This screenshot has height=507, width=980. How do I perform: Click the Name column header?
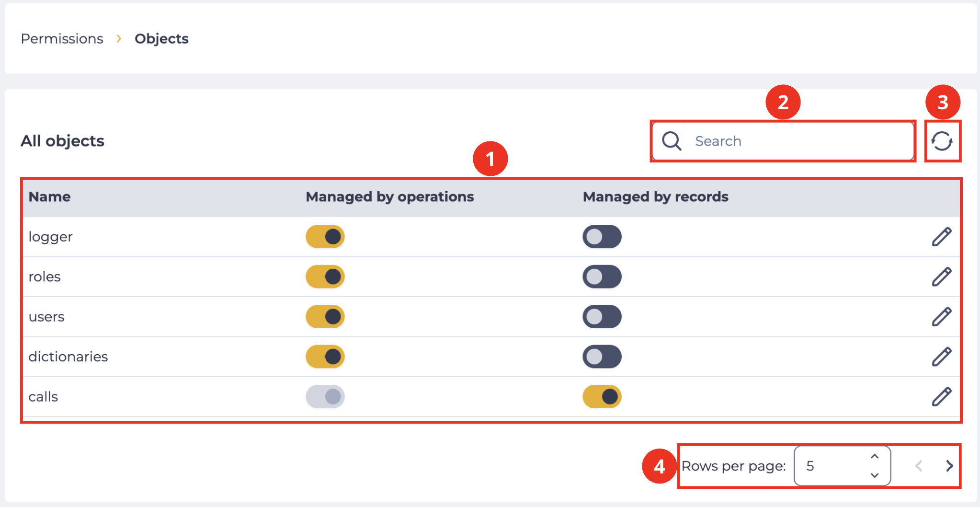pos(49,197)
